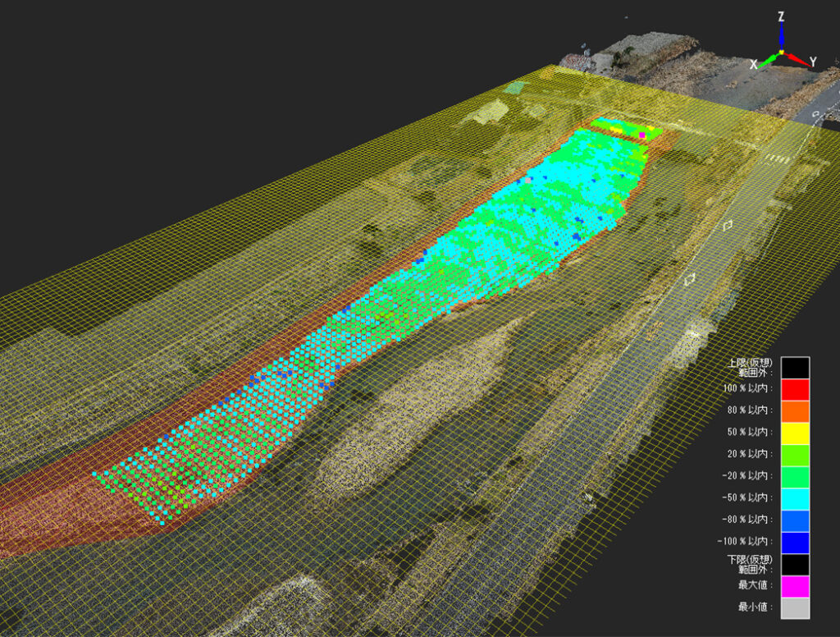The image size is (840, 637).
Task: Click the orange 80% 以内 legend swatch
Action: 795,410
